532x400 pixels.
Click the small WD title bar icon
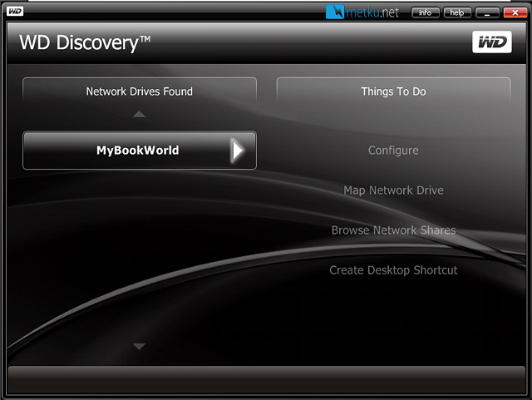[x=15, y=11]
